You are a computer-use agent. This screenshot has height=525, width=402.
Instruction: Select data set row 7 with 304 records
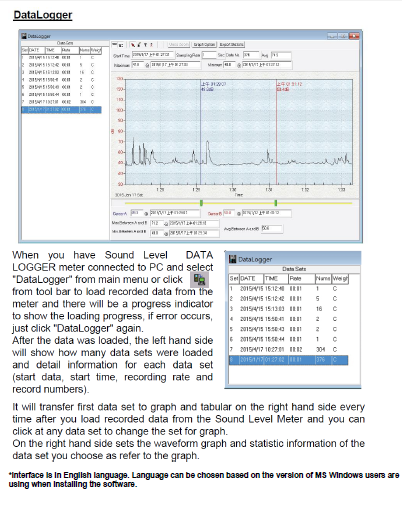coord(289,350)
